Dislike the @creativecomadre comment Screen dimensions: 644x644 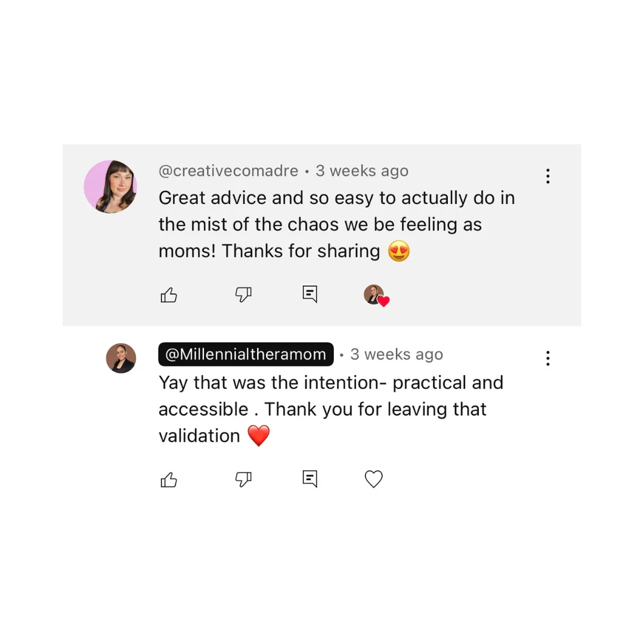(x=243, y=295)
